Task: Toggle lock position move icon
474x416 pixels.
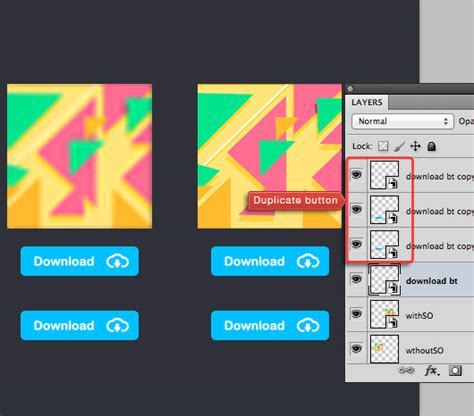Action: tap(415, 146)
